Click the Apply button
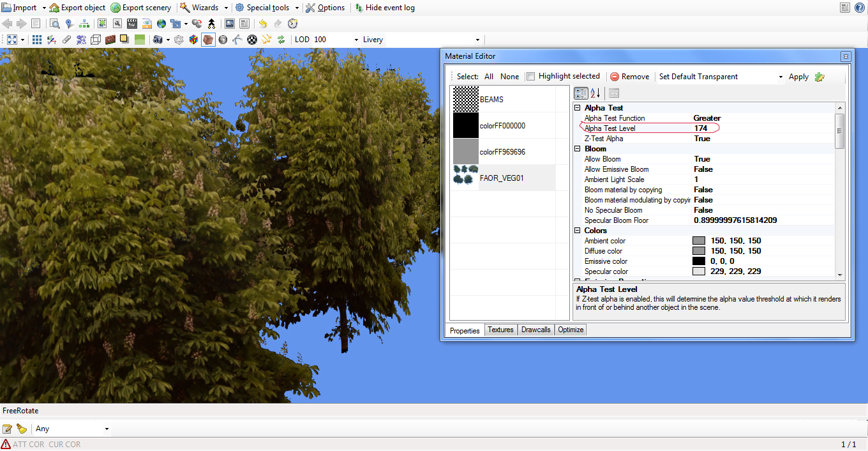868x451 pixels. 798,77
